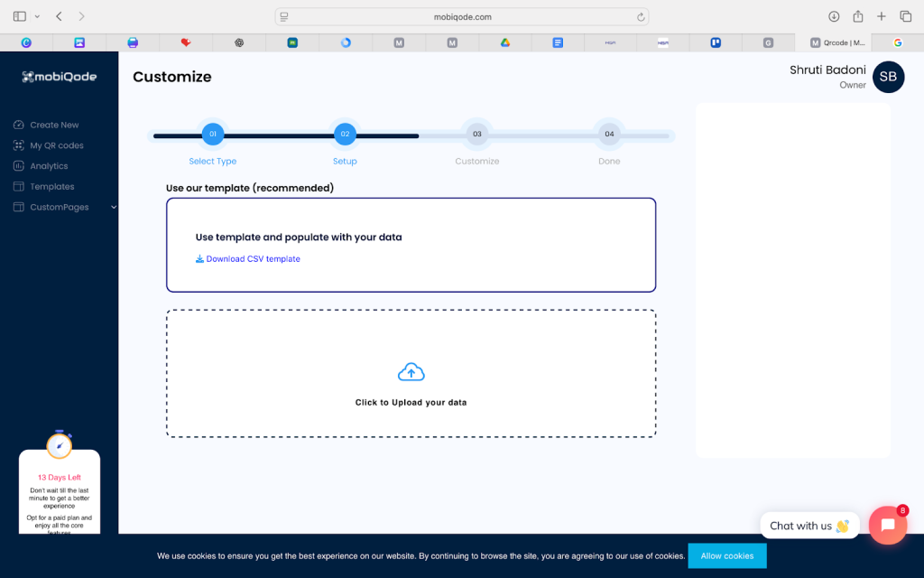Go to step 01 Select Type
924x578 pixels.
point(213,135)
